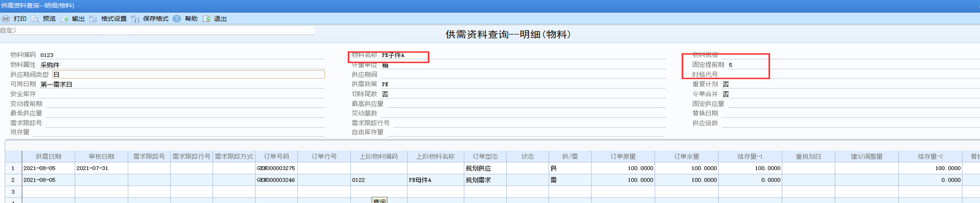Click the 最低供应量 field
The width and height of the screenshot is (980, 203).
185,113
